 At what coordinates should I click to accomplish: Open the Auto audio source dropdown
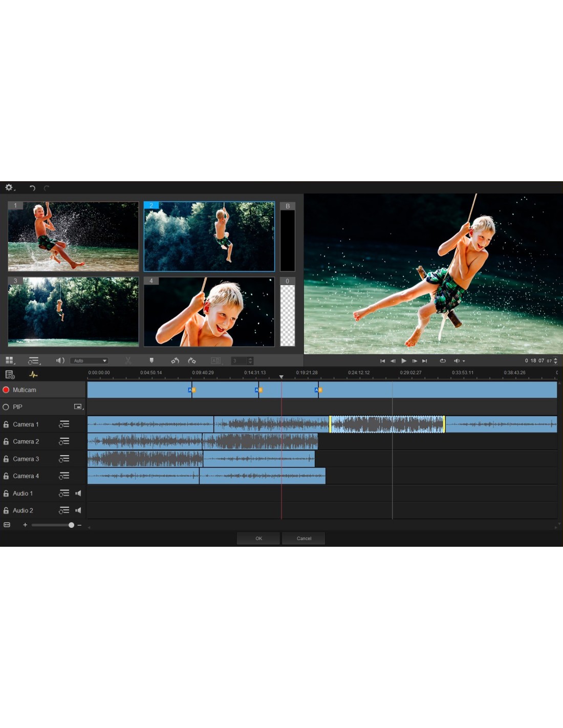89,361
